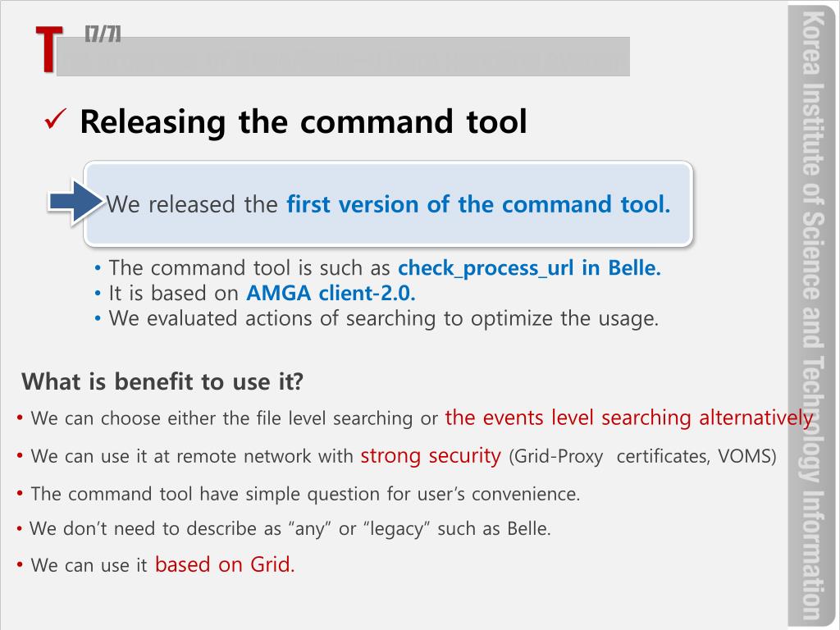Select the '(Grid-Proxy certificates, VOMS)' text
Screen dimensions: 840x630
tap(642, 456)
